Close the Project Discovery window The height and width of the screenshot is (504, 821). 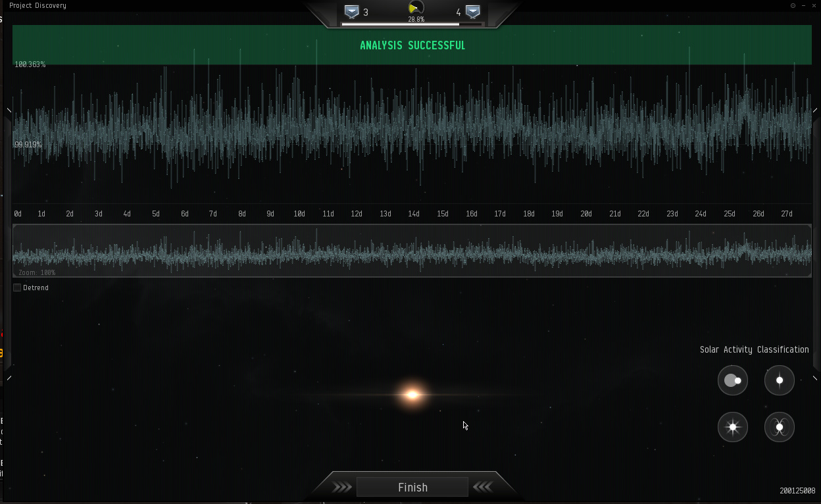tap(813, 5)
